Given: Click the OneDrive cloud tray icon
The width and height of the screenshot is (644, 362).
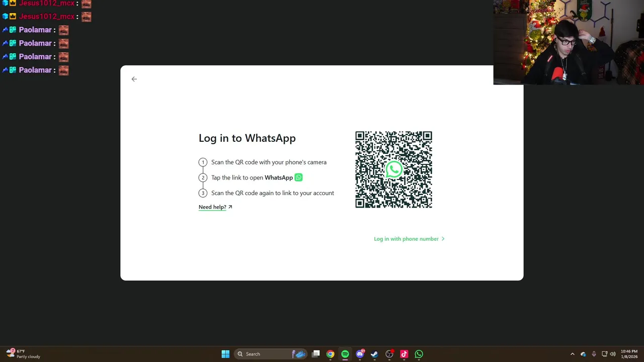Looking at the screenshot, I should [583, 354].
